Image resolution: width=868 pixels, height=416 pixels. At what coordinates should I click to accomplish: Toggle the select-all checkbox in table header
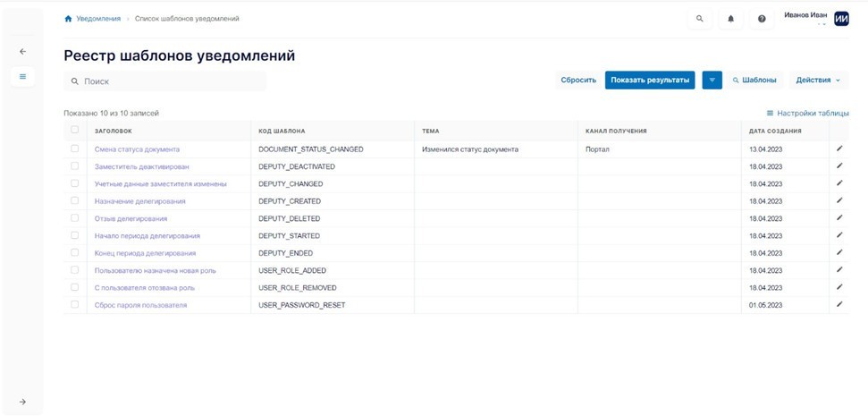[x=75, y=130]
